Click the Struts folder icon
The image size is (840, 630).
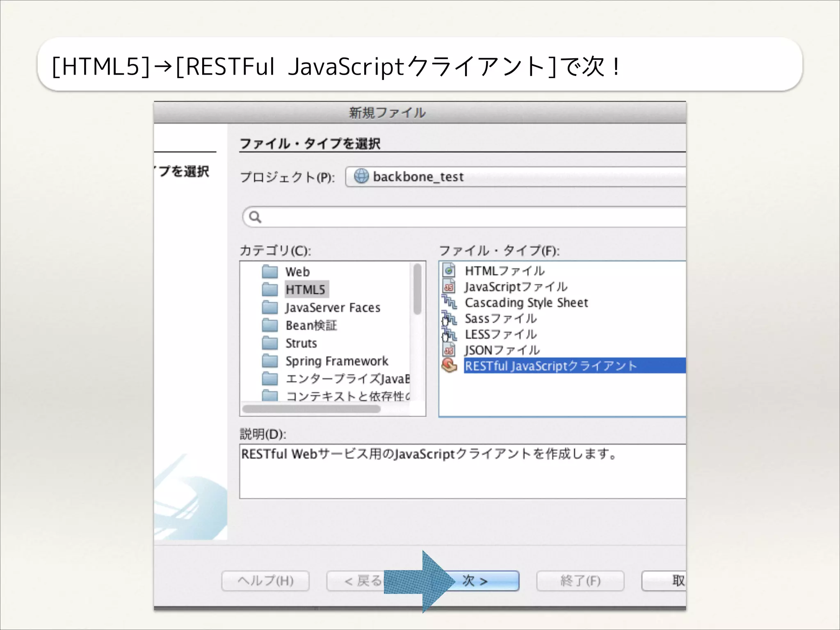point(270,343)
